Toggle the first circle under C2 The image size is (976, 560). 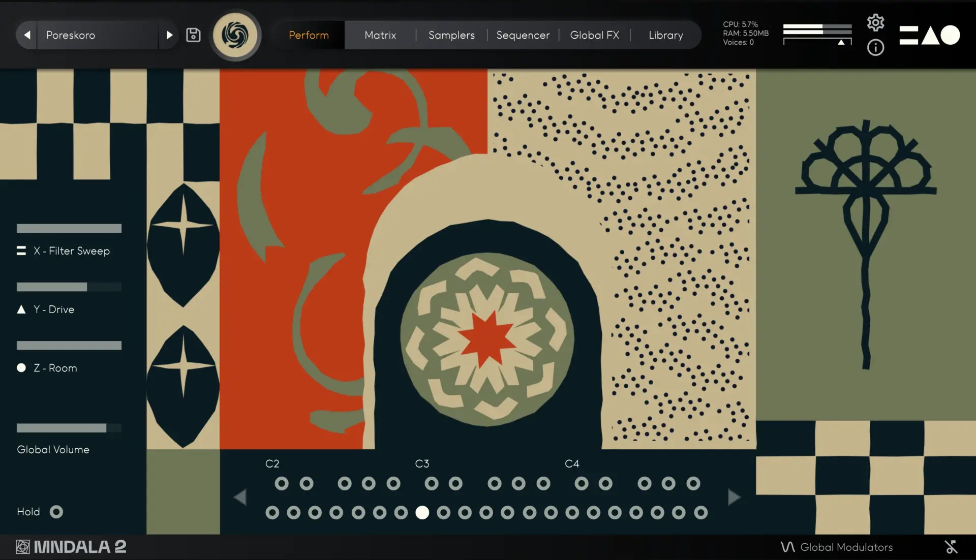point(282,483)
